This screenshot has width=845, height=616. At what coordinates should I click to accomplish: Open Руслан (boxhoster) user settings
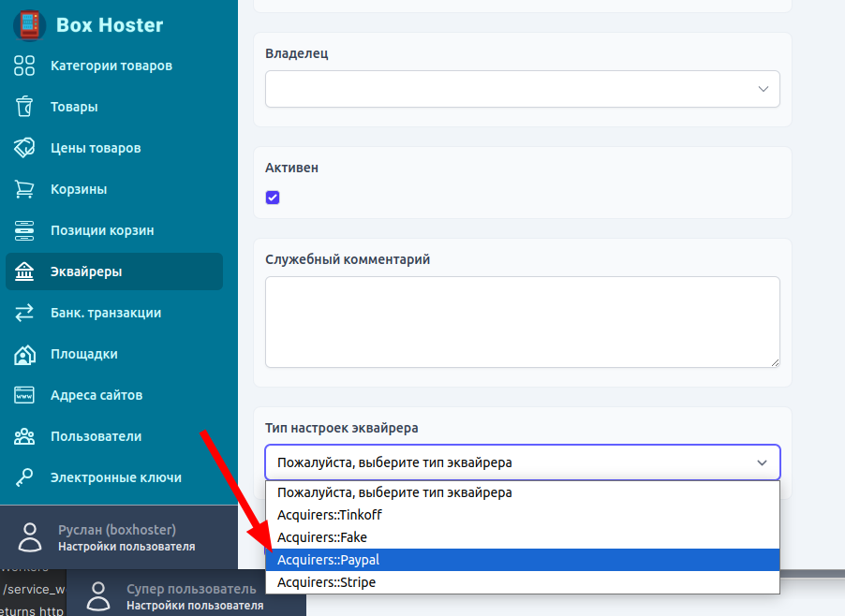tap(116, 537)
